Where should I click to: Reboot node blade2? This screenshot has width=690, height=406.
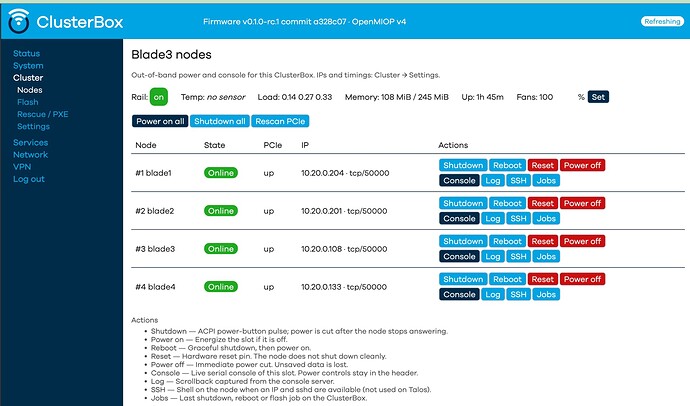coord(507,203)
